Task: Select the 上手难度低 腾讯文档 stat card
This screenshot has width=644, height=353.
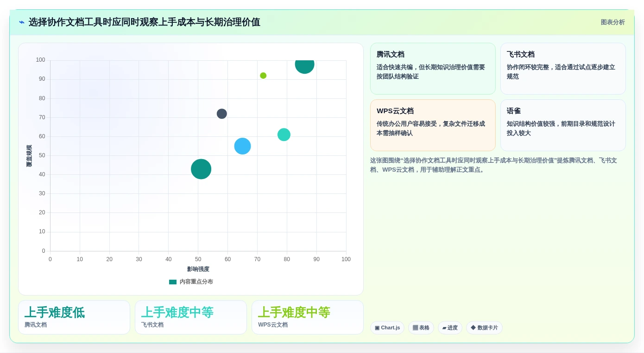Action: tap(74, 317)
